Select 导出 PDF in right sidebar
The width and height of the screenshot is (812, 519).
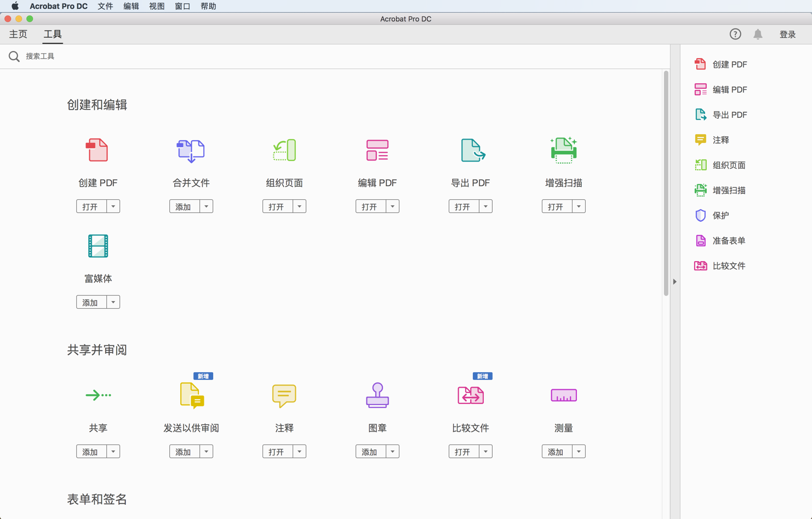point(721,114)
